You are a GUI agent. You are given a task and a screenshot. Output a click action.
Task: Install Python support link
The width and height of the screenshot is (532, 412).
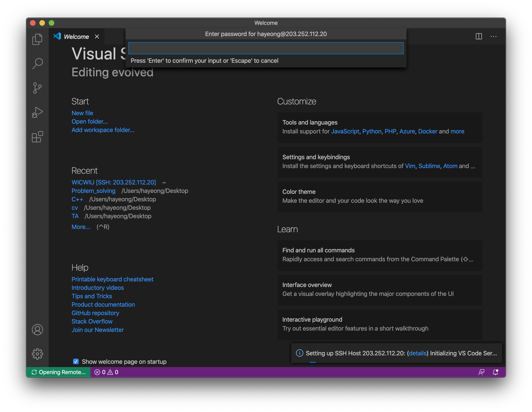tap(372, 131)
